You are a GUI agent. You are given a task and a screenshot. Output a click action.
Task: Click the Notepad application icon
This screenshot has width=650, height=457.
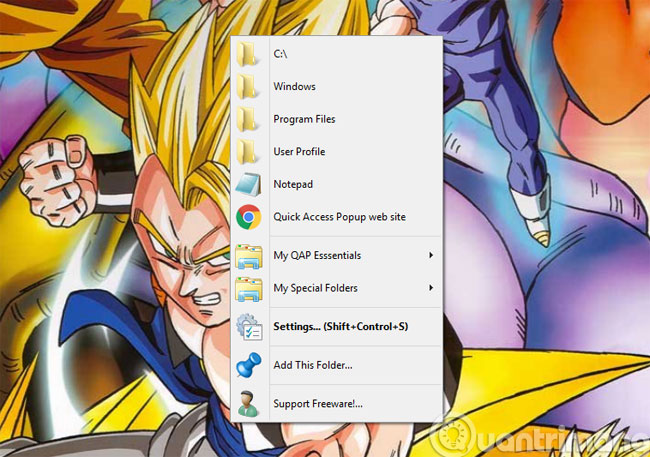(248, 184)
